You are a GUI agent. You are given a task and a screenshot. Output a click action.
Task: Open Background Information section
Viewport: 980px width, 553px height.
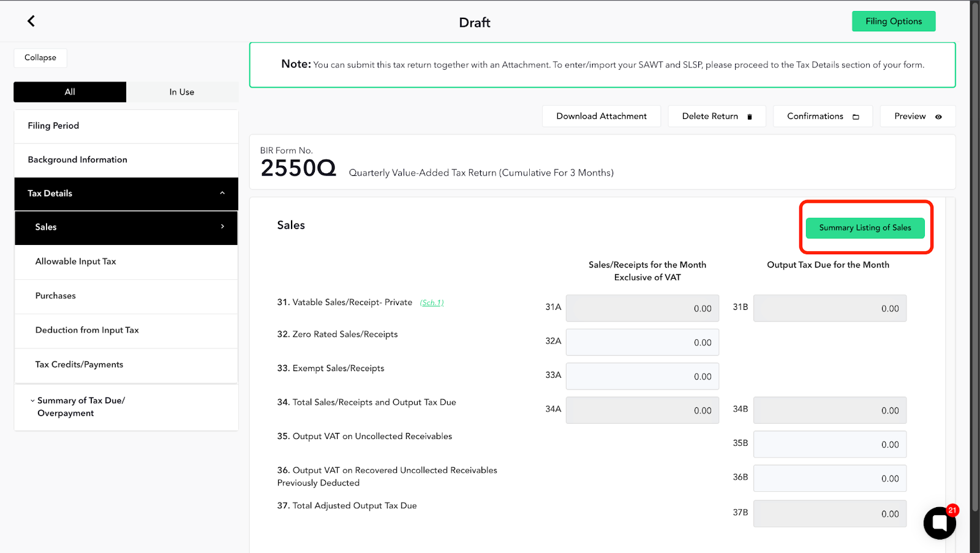coord(126,160)
